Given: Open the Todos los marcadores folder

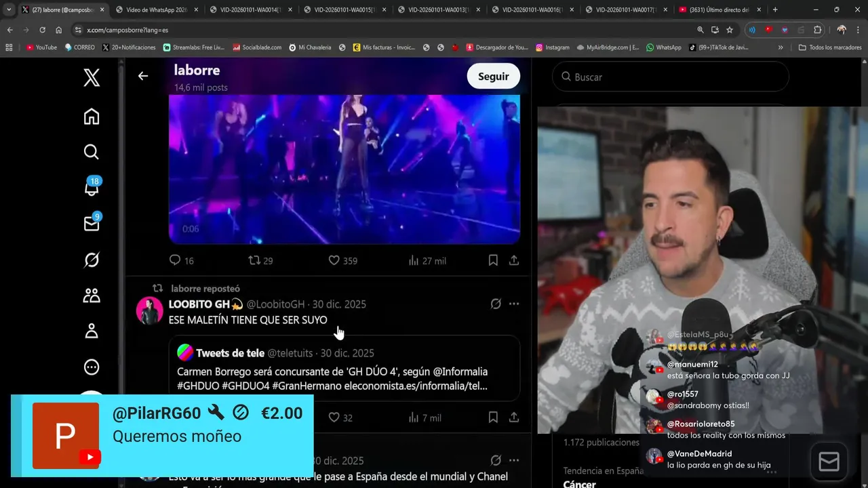Looking at the screenshot, I should [x=830, y=47].
